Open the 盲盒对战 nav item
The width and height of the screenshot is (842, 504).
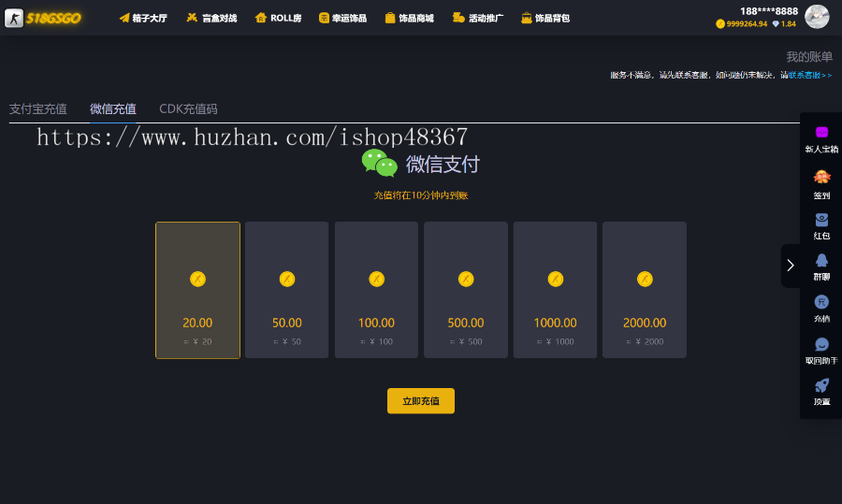pyautogui.click(x=211, y=19)
